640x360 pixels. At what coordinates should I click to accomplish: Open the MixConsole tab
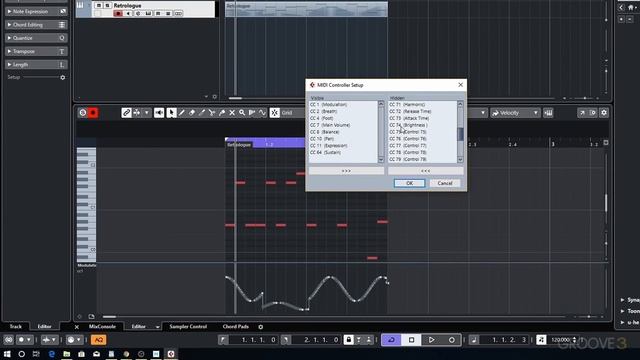(x=102, y=327)
